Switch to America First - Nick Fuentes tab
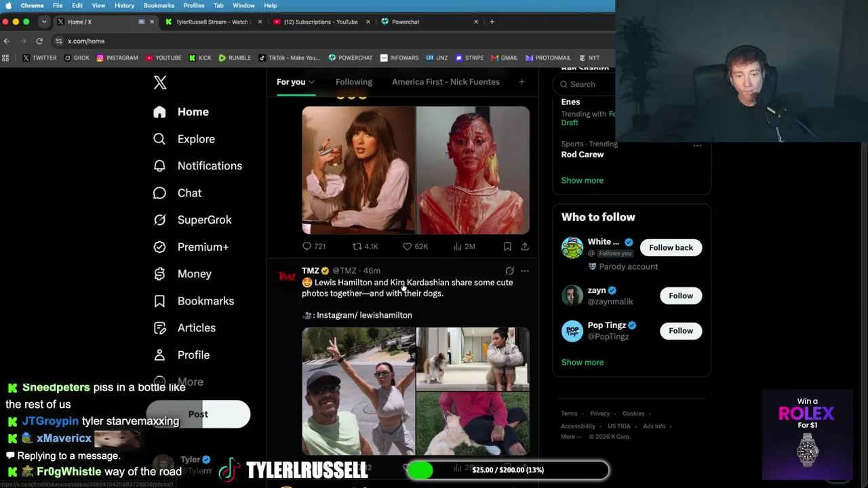The height and width of the screenshot is (488, 868). [x=446, y=82]
